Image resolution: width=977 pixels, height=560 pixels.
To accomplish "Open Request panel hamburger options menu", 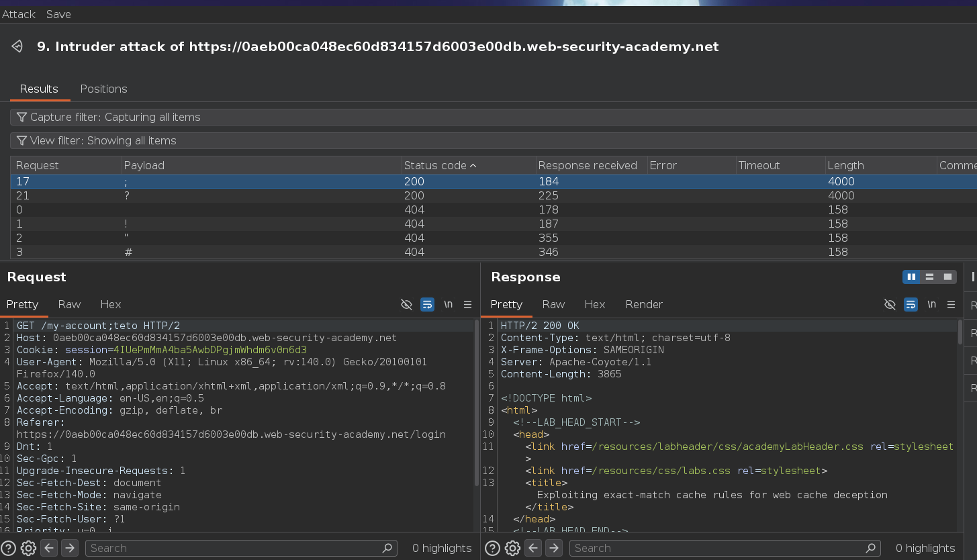I will pyautogui.click(x=468, y=304).
